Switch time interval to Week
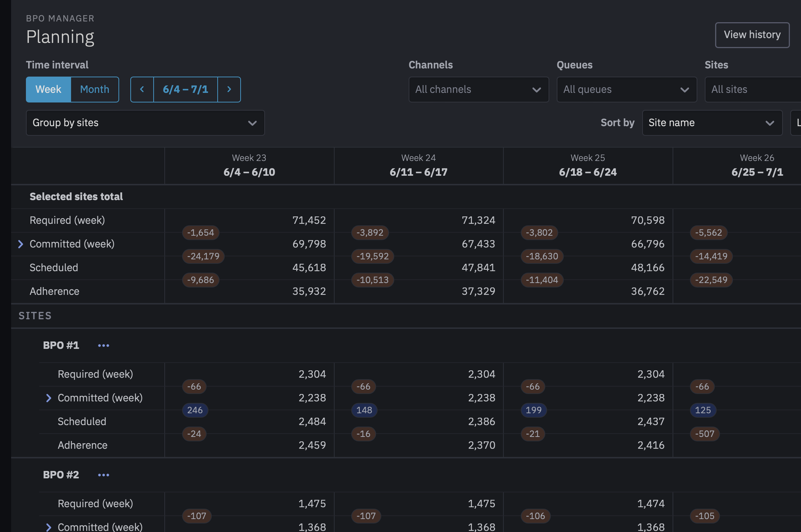This screenshot has width=801, height=532. (x=48, y=90)
